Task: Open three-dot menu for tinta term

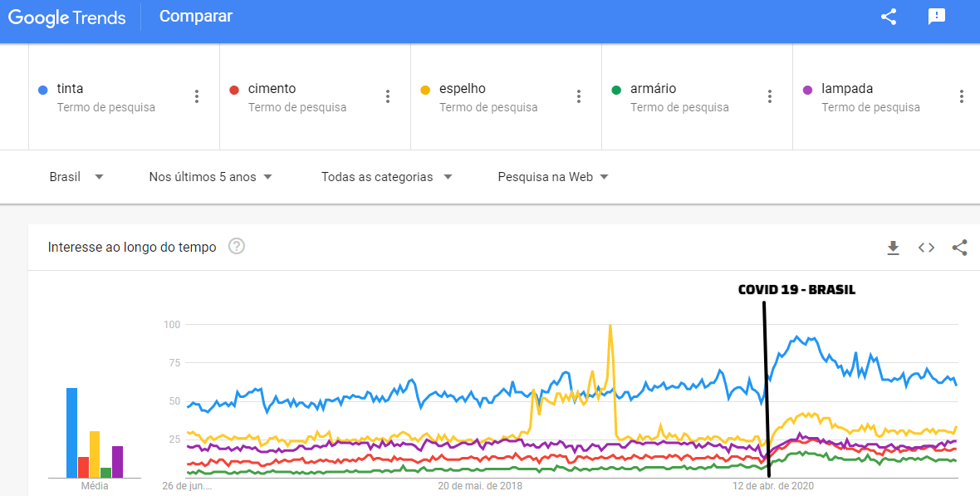Action: point(197,96)
